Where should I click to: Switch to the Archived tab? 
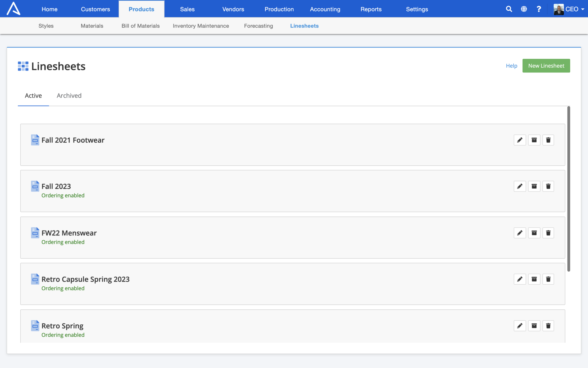pyautogui.click(x=69, y=95)
